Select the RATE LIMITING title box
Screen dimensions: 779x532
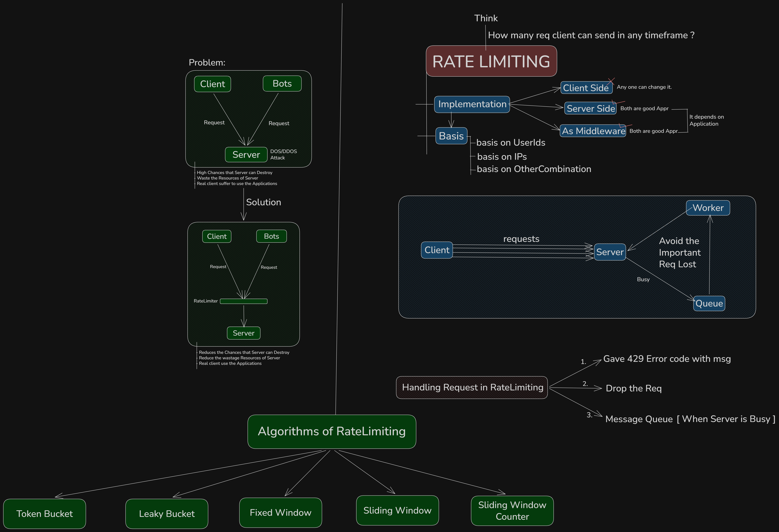coord(491,61)
